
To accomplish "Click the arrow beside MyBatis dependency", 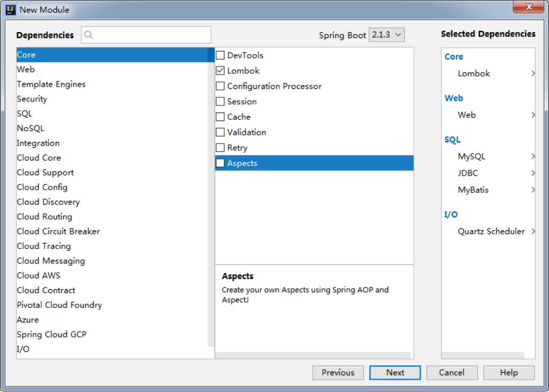I will [533, 190].
